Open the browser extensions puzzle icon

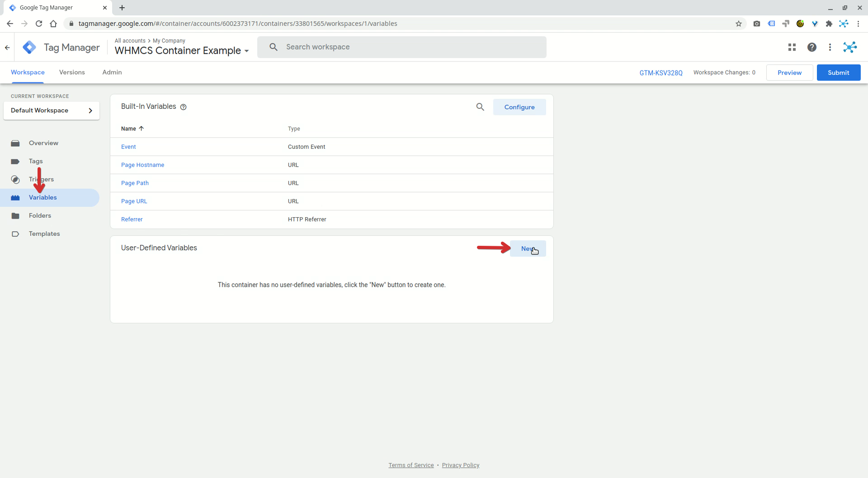pos(829,24)
